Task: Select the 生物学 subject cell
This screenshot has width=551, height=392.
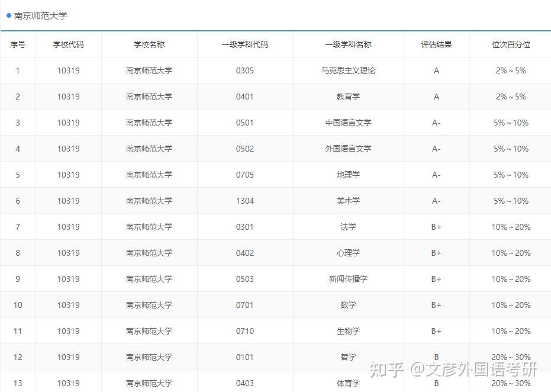Action: tap(348, 331)
